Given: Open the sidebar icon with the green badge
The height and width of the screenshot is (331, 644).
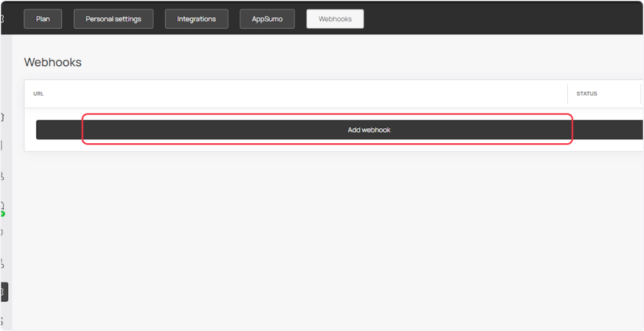Looking at the screenshot, I should coord(2,206).
